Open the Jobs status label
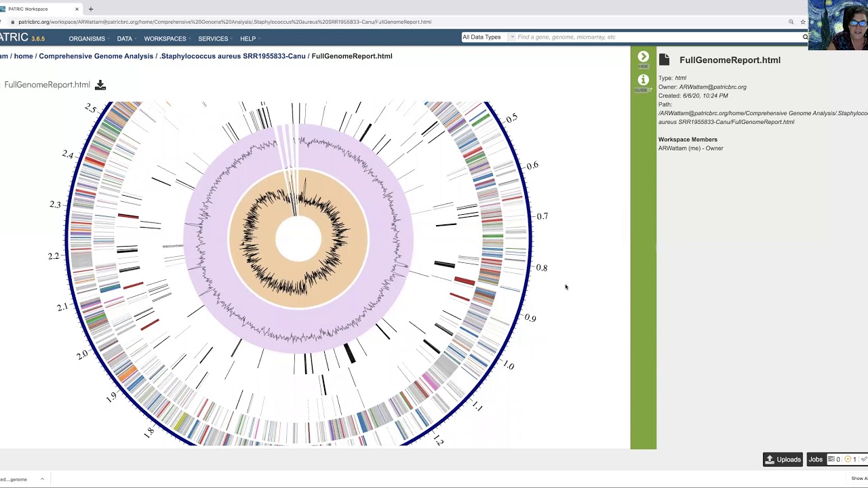Viewport: 868px width, 488px height. [x=815, y=460]
